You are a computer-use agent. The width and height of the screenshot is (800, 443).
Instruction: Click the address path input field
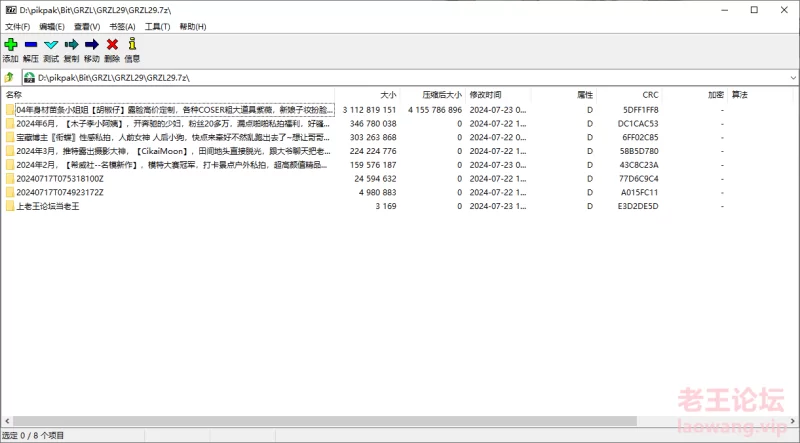pyautogui.click(x=411, y=78)
